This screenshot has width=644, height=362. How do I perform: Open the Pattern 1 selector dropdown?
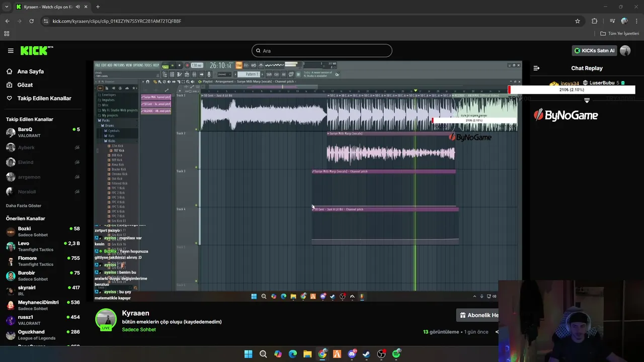249,74
